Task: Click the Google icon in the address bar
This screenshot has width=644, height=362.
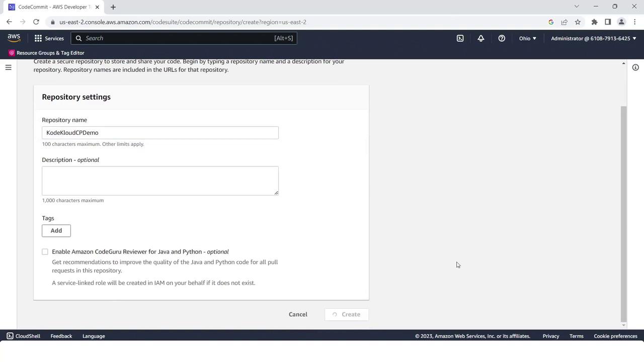Action: pos(551,22)
